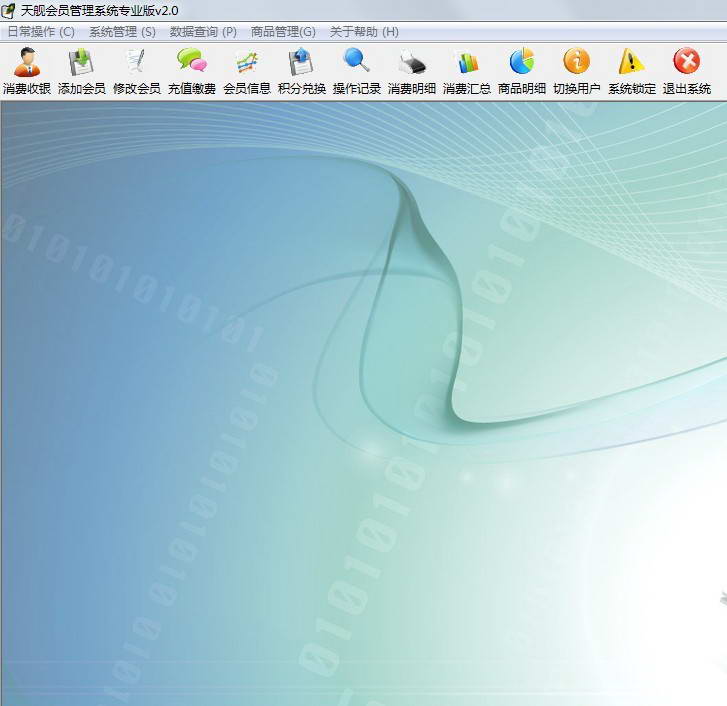Click the 添加会员 add member icon

click(x=82, y=62)
